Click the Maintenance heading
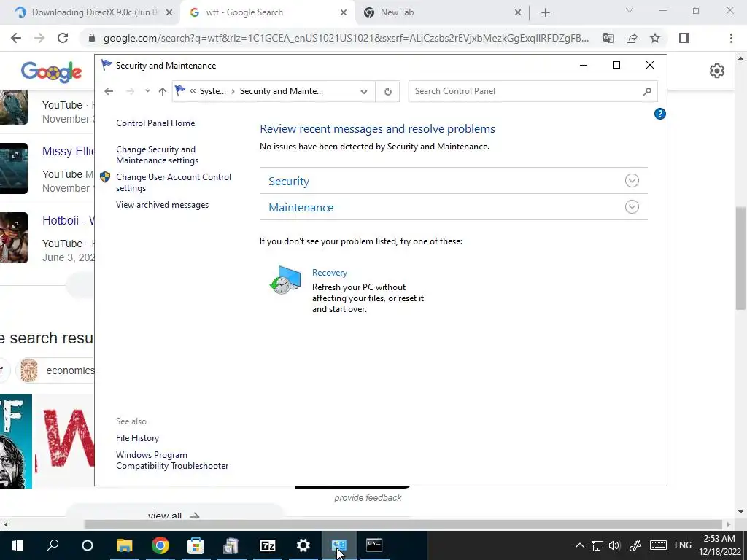 [301, 208]
